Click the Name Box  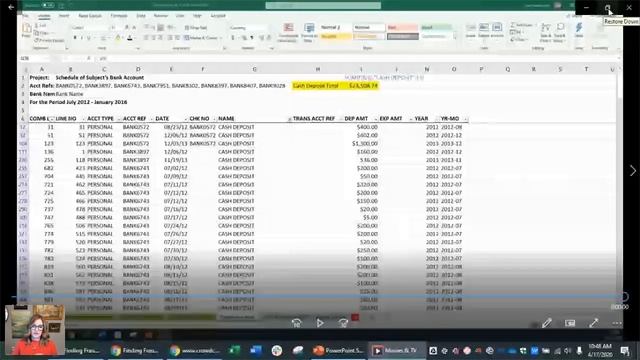click(35, 58)
